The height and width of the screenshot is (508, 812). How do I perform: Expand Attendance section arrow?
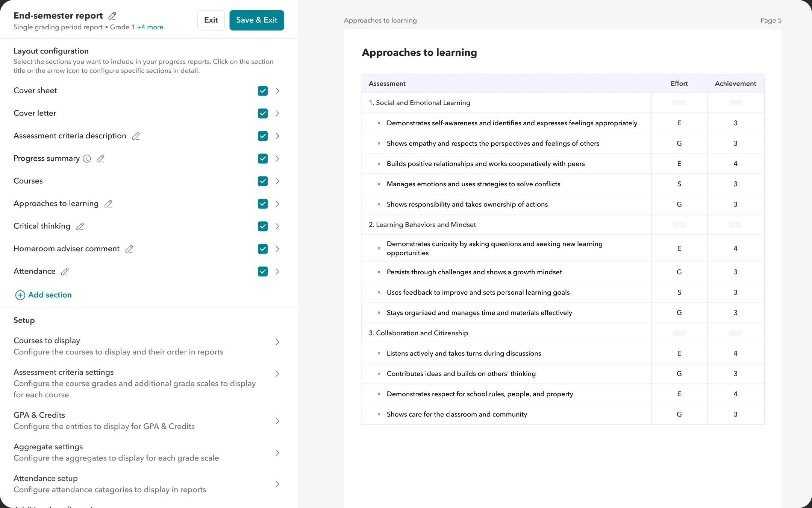[277, 271]
